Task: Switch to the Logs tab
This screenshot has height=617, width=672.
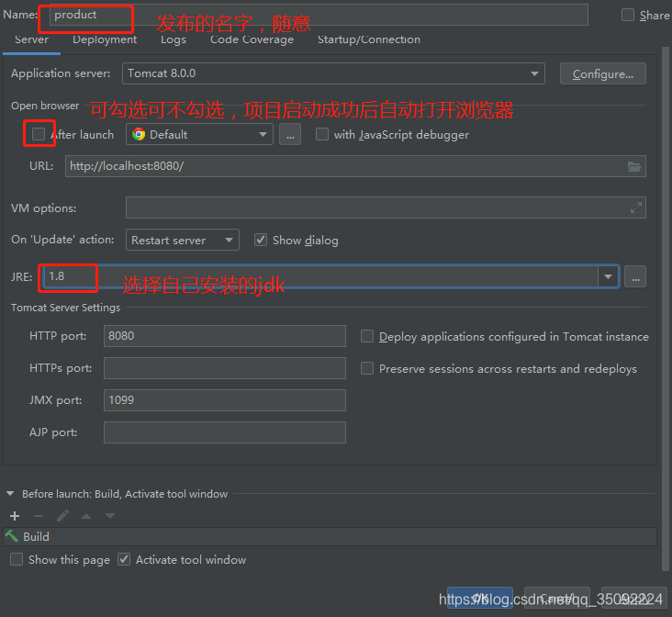Action: click(174, 39)
